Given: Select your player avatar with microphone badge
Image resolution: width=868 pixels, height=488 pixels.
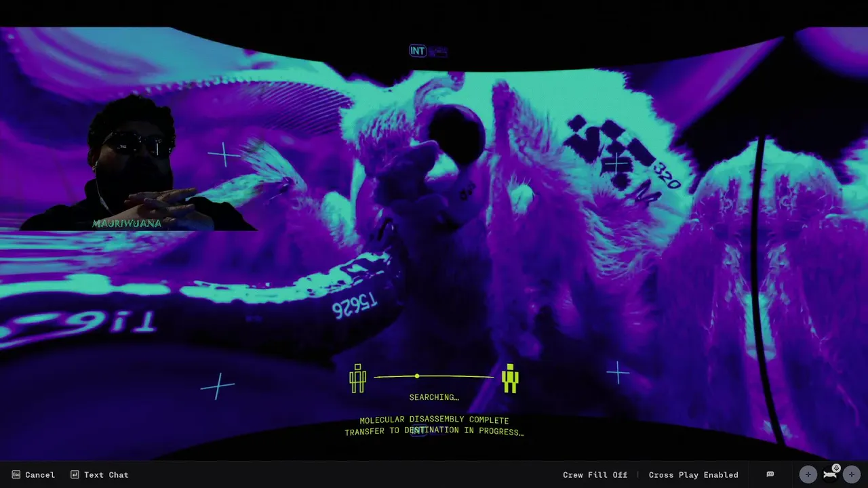Looking at the screenshot, I should tap(830, 474).
